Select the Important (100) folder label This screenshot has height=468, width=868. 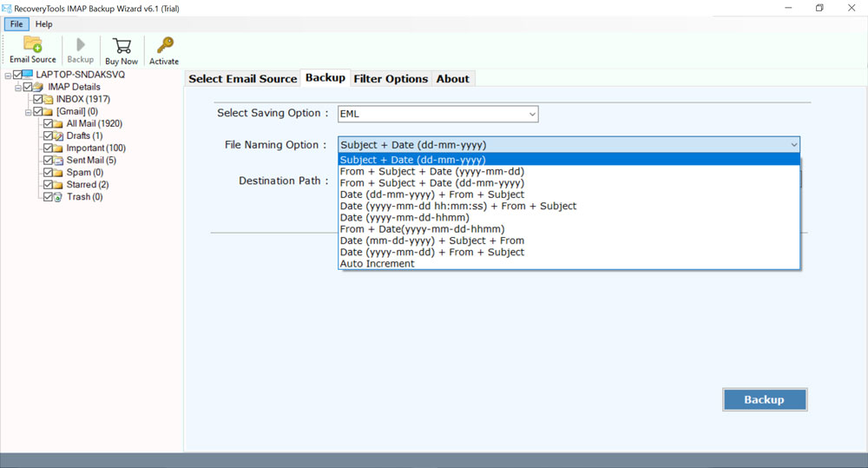click(x=96, y=148)
